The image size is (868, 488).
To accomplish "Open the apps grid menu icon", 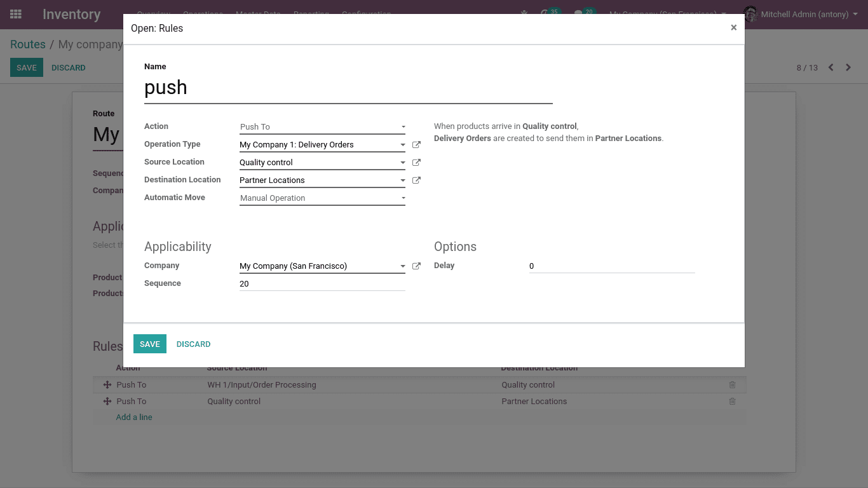I will (16, 14).
